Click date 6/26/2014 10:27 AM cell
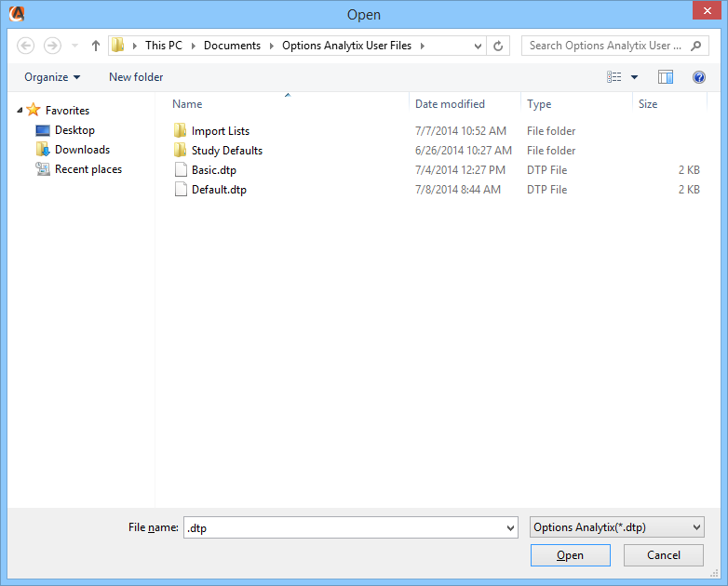 coord(464,151)
